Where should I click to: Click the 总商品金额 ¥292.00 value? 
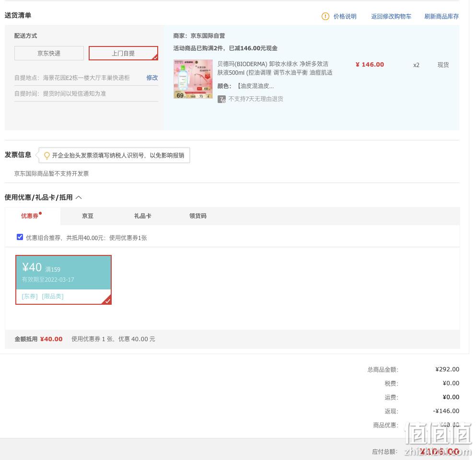tap(447, 369)
